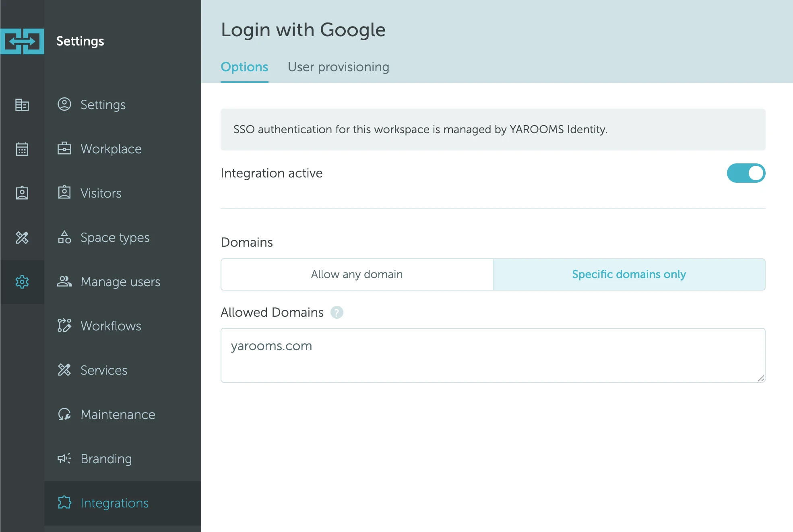Screen dimensions: 793x532
Task: Select Specific domains only option
Action: click(629, 274)
